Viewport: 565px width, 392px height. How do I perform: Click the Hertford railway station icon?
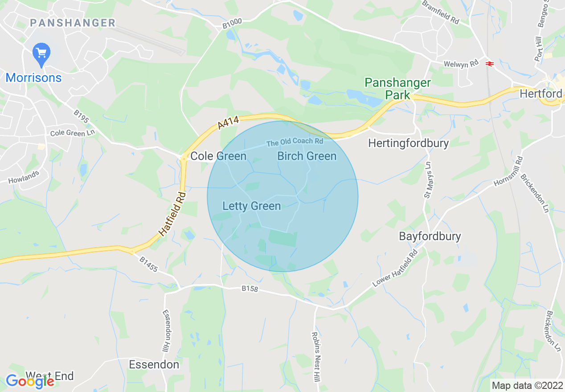(489, 64)
